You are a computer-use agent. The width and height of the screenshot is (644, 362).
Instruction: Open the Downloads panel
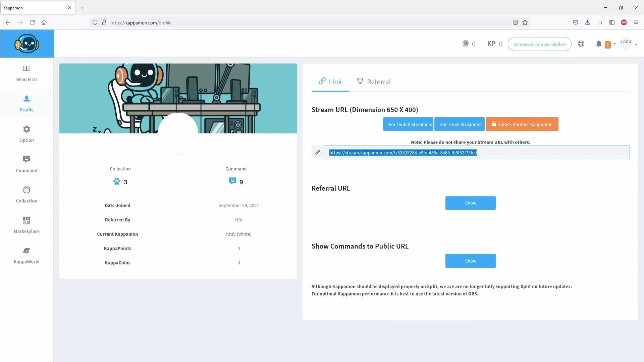[588, 22]
